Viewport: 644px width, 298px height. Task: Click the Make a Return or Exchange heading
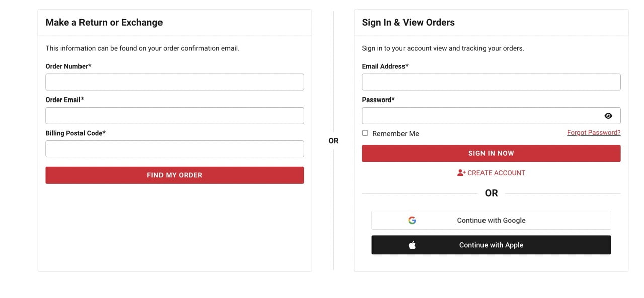104,22
